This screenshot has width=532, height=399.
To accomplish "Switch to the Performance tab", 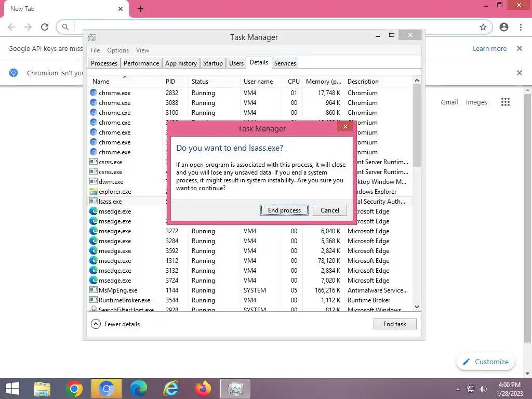I will (x=141, y=63).
